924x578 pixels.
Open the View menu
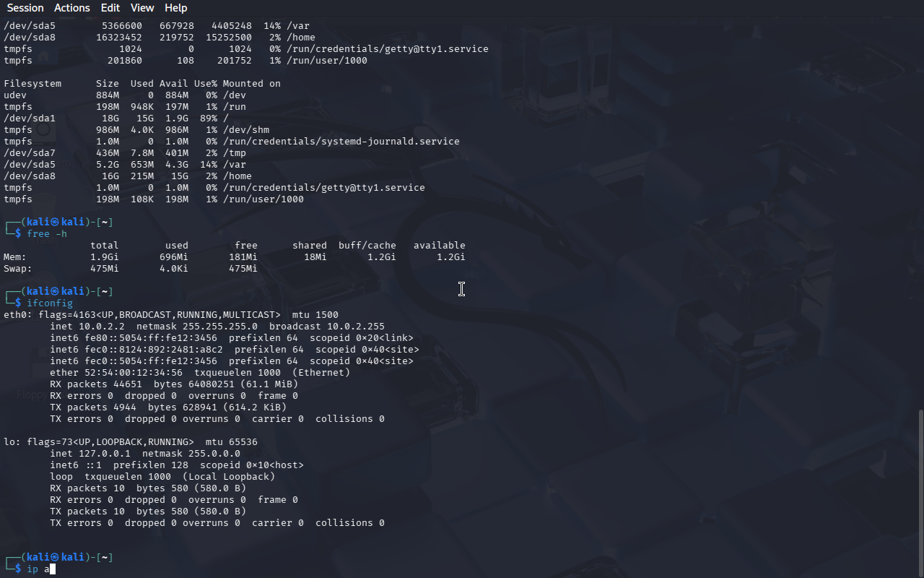click(x=142, y=8)
